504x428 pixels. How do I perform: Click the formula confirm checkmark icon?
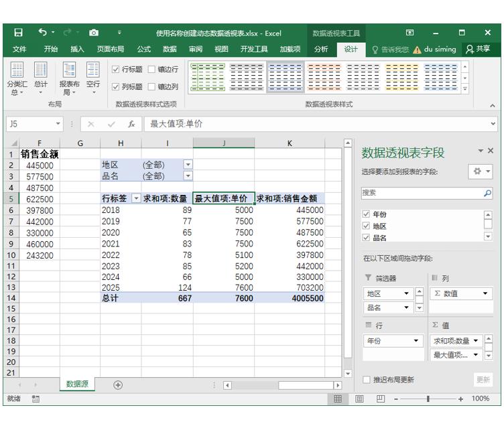111,124
